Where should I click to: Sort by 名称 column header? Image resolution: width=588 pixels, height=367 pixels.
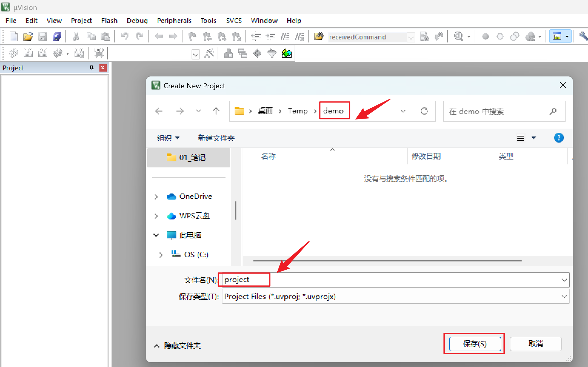pyautogui.click(x=269, y=156)
